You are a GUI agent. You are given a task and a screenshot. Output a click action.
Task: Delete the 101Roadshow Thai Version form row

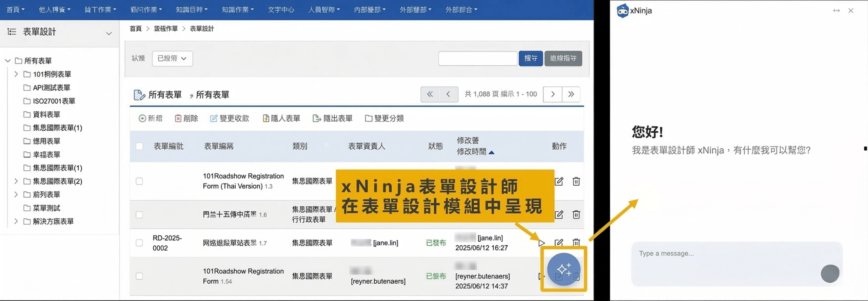pyautogui.click(x=576, y=182)
